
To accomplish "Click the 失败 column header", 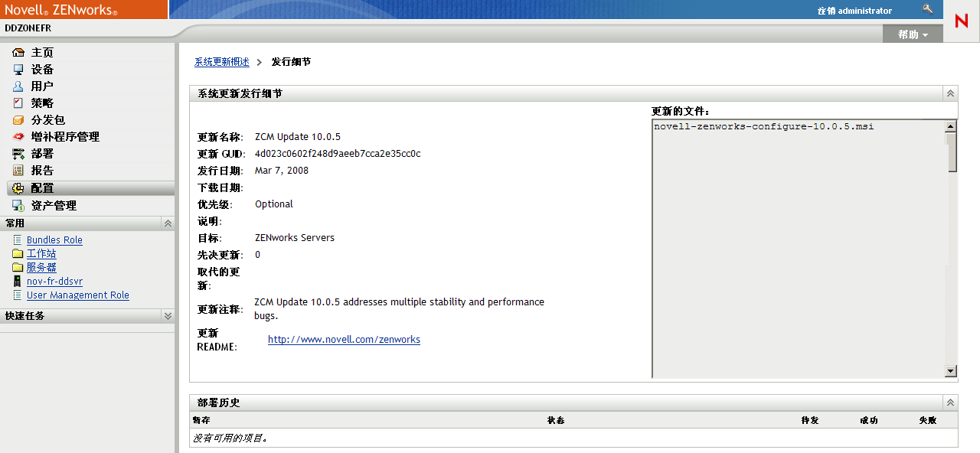I will pos(928,421).
